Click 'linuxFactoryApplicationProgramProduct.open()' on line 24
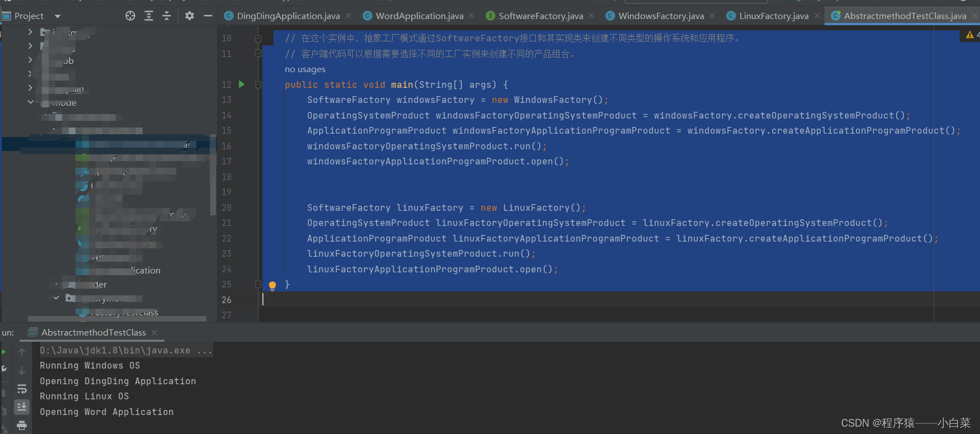 pyautogui.click(x=430, y=269)
